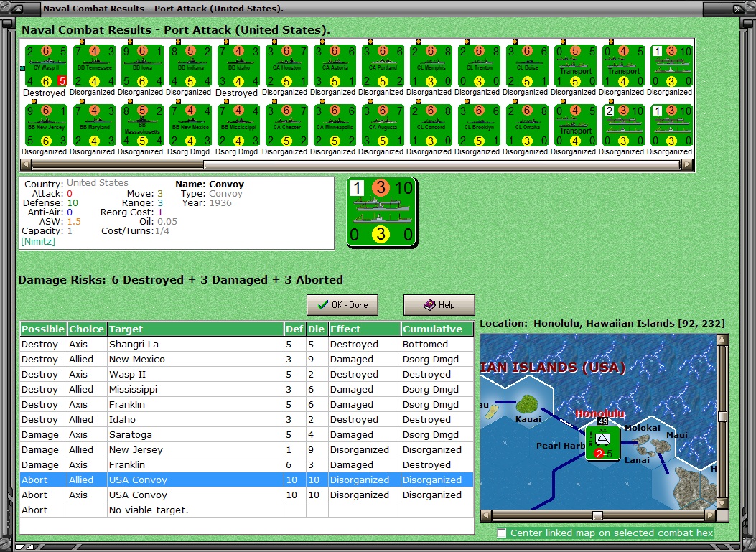Select the 'No viable target.' row
Image resolution: width=756 pixels, height=552 pixels.
pos(246,510)
